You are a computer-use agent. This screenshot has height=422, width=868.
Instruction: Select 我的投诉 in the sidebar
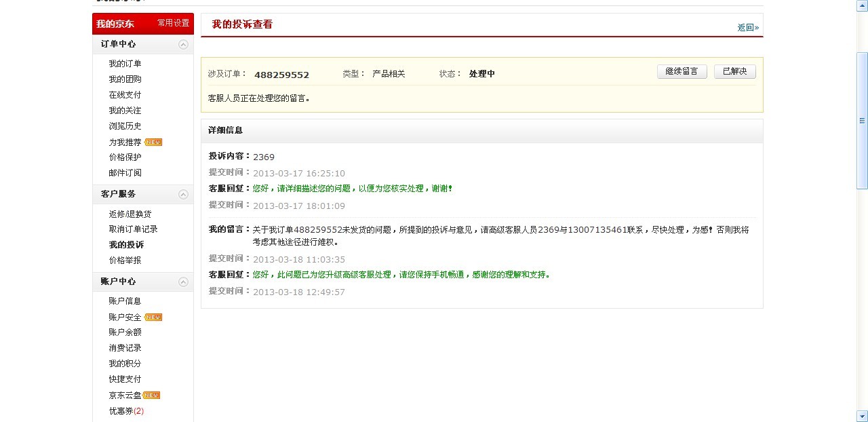pos(126,244)
